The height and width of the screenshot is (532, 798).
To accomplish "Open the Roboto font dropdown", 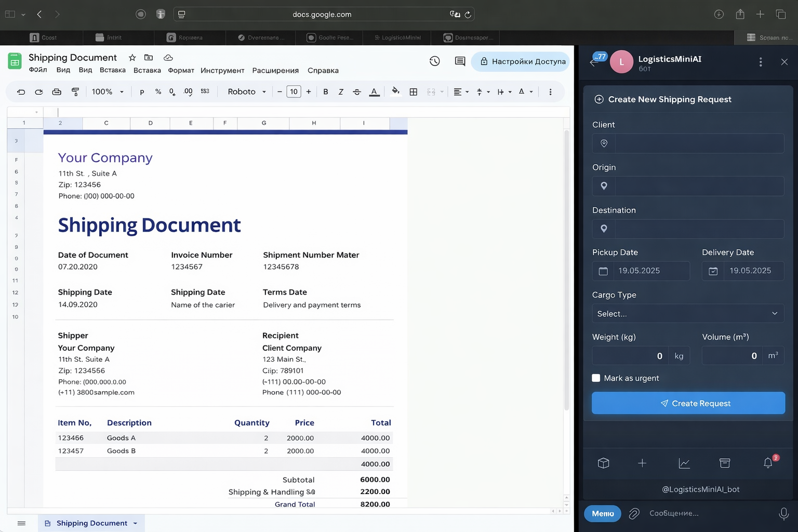I will pos(245,91).
